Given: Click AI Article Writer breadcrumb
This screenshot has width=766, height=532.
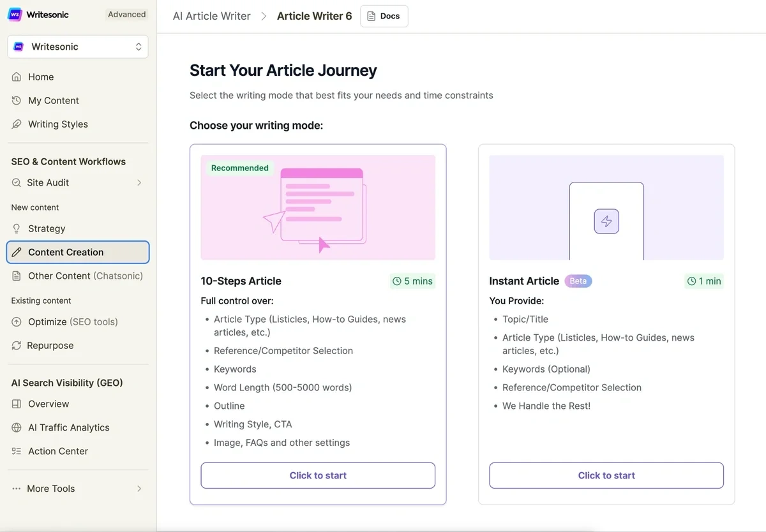Looking at the screenshot, I should (212, 16).
